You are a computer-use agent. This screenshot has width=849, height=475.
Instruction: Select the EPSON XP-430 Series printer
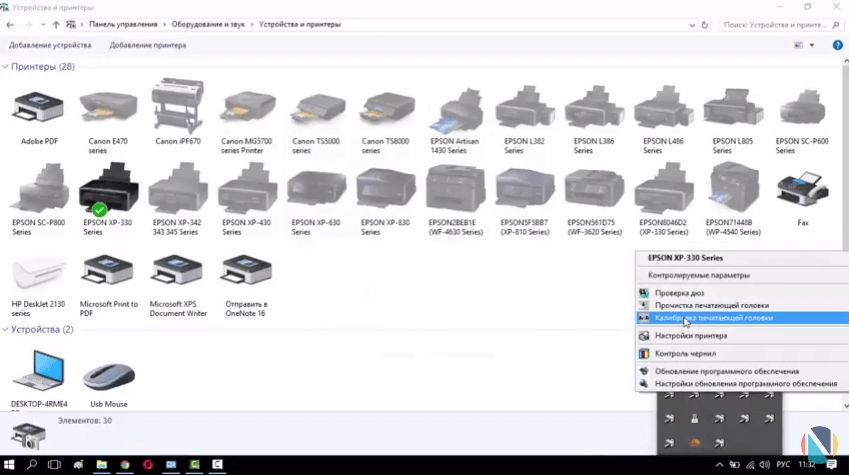point(247,188)
